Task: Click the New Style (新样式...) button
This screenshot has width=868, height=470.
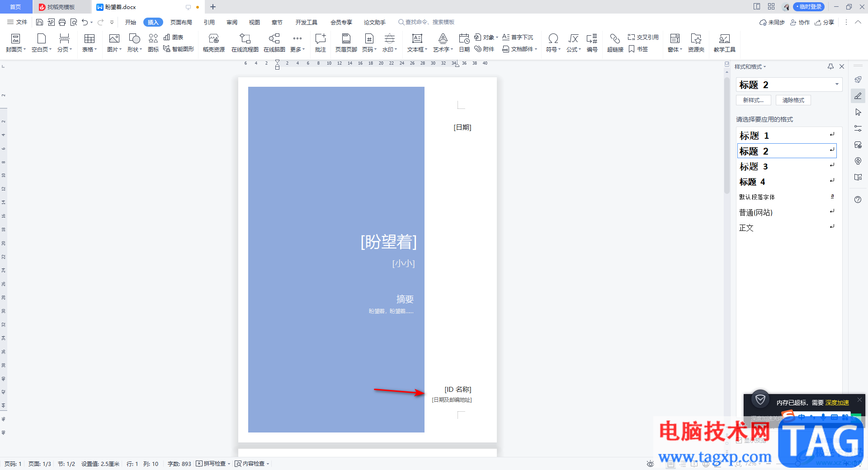Action: [754, 100]
